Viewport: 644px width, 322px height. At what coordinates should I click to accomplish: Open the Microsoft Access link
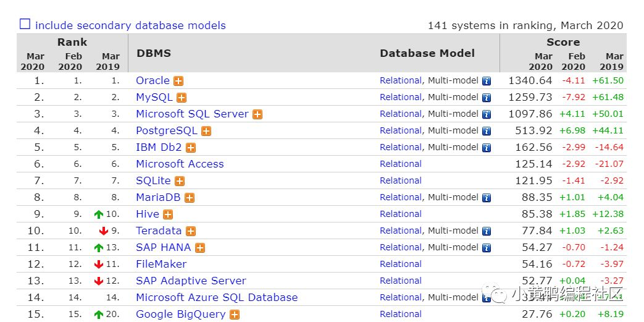point(180,164)
